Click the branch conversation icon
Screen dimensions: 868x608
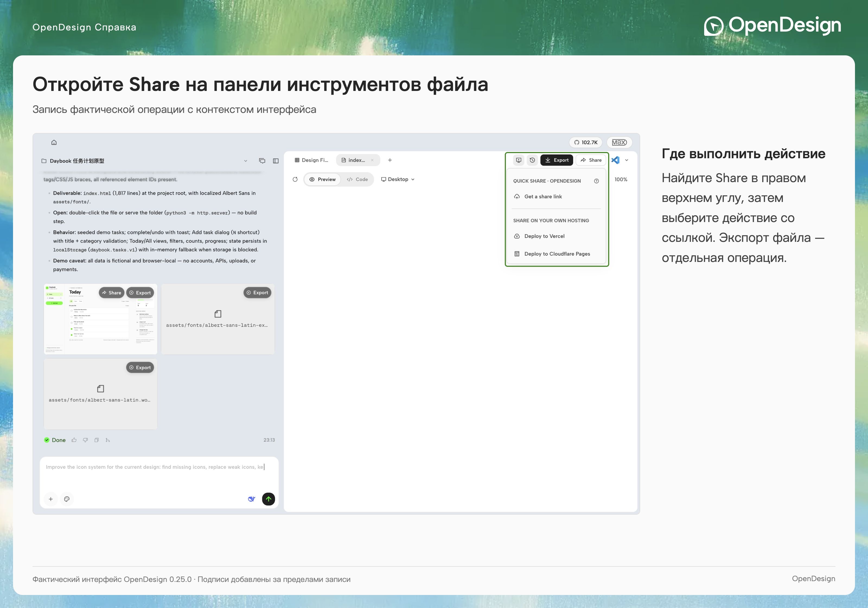click(108, 440)
